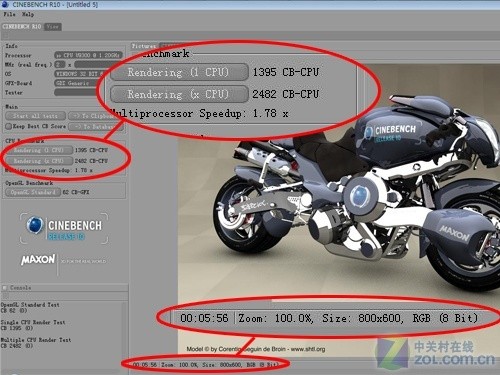Select console line CB 1395 (0)
500x375 pixels.
coord(17,328)
